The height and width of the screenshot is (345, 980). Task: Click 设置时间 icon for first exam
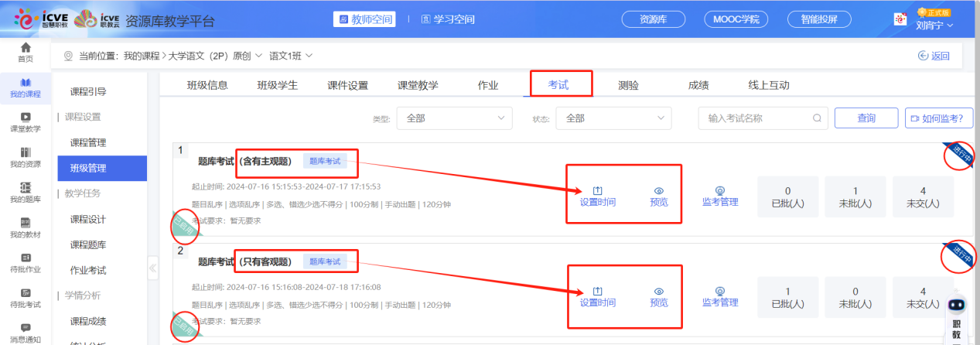597,190
